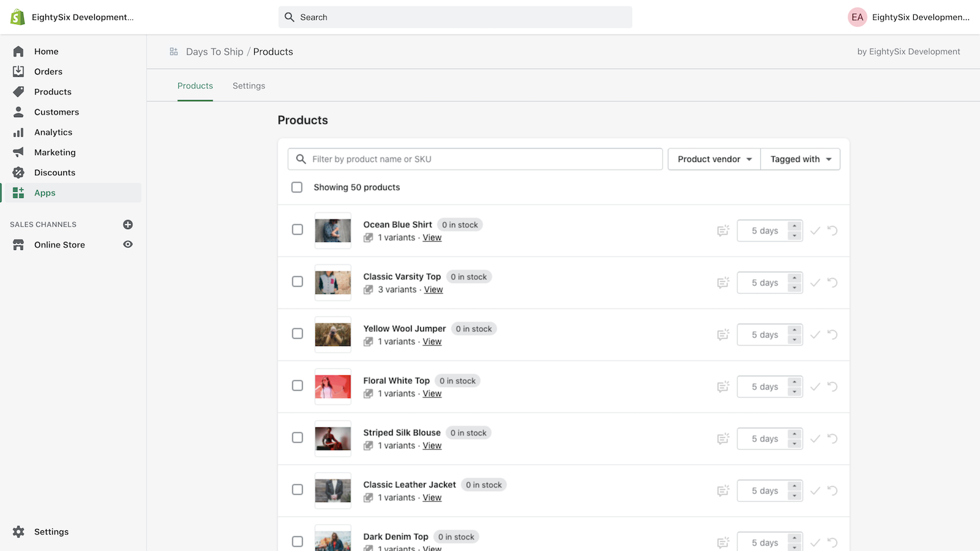The width and height of the screenshot is (980, 551).
Task: Open Days To Ship breadcrumb link
Action: (214, 52)
